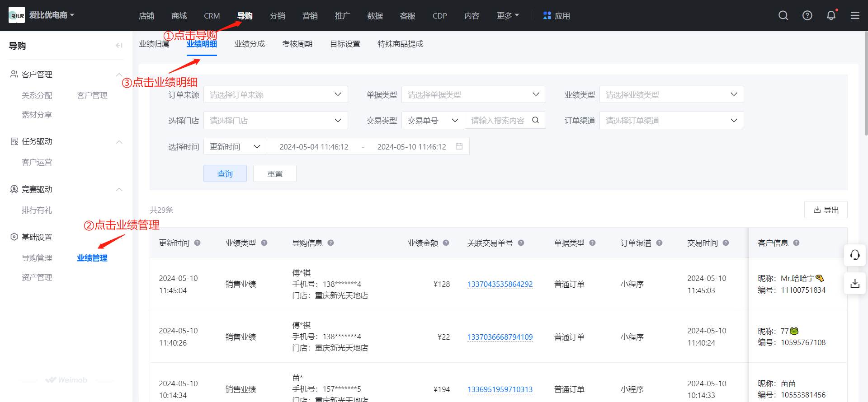This screenshot has height=402, width=868.
Task: Click help icon next to 业绩金额 header
Action: pos(446,243)
